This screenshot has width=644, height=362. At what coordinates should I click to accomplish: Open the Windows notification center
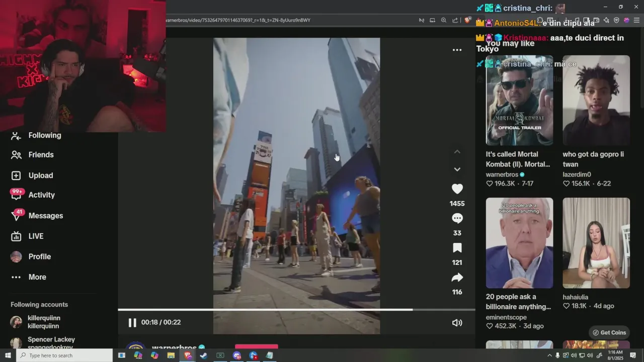(633, 355)
